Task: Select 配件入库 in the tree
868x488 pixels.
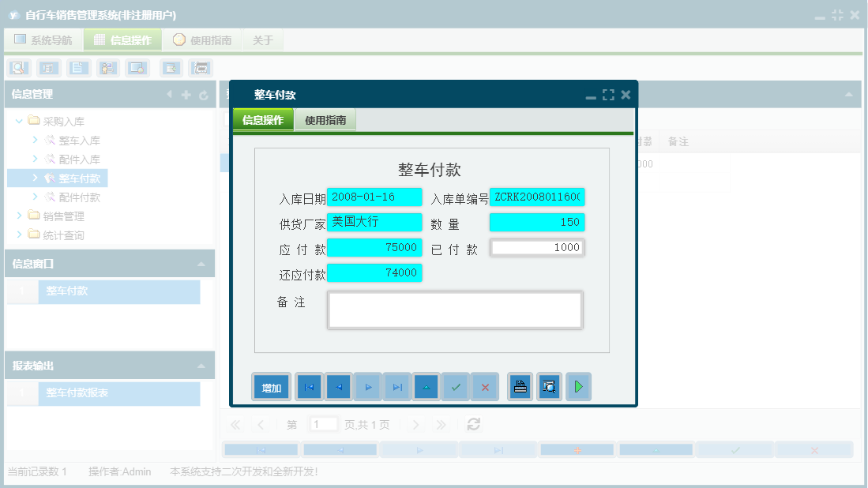Action: pos(78,159)
